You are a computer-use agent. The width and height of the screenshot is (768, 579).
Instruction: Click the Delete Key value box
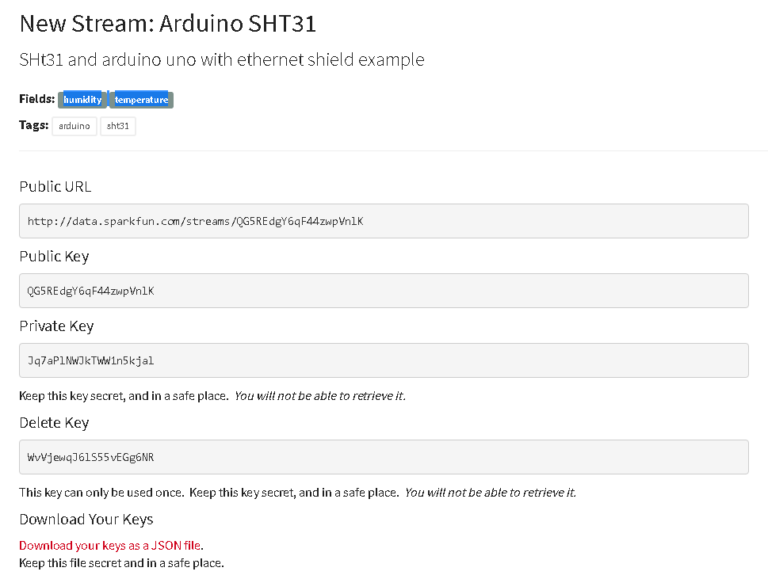click(x=384, y=457)
